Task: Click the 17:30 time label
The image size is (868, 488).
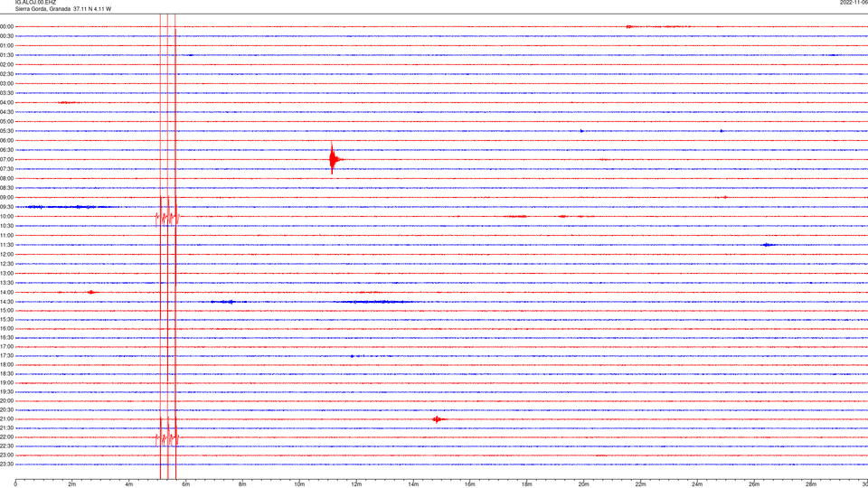Action: (x=7, y=356)
